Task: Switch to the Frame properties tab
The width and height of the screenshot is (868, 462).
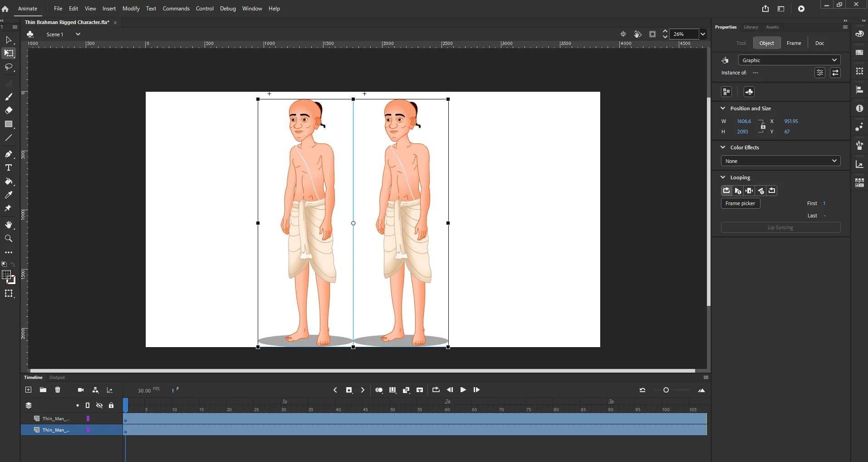Action: click(x=794, y=43)
